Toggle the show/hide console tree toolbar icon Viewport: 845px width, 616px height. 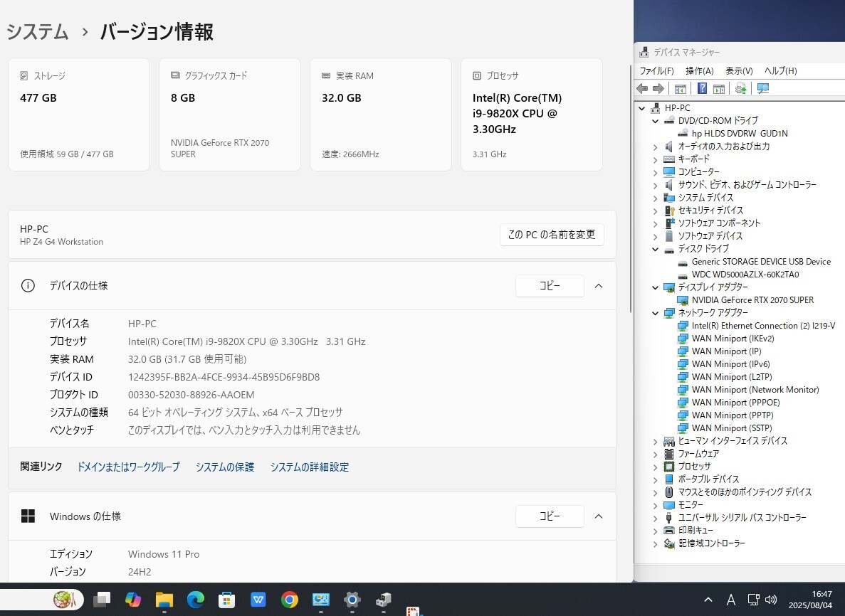coord(680,89)
